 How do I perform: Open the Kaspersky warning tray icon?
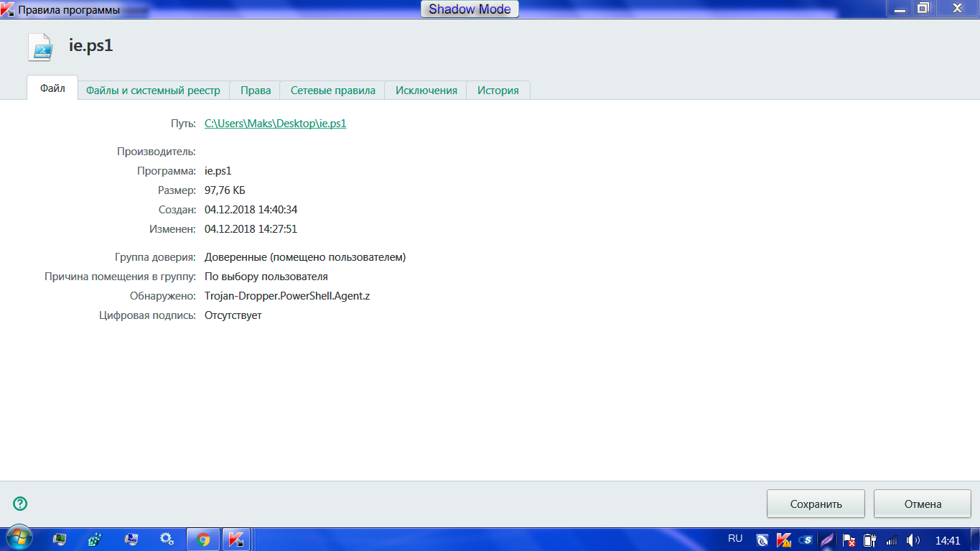click(x=784, y=540)
